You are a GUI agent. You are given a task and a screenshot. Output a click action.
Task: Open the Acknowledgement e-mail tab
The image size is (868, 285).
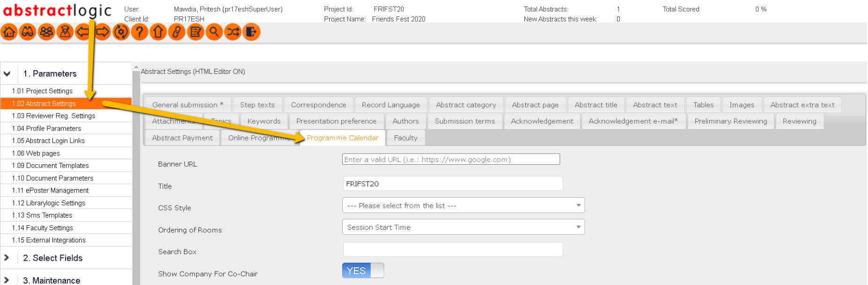coord(633,121)
